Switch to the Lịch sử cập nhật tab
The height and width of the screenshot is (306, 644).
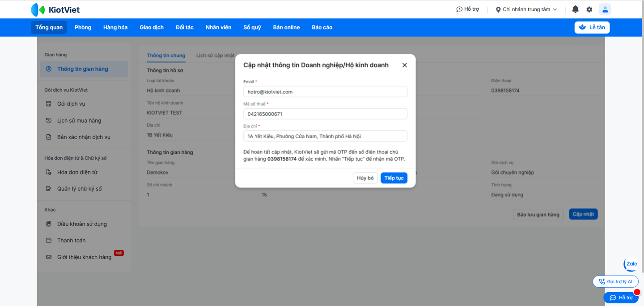(x=216, y=55)
